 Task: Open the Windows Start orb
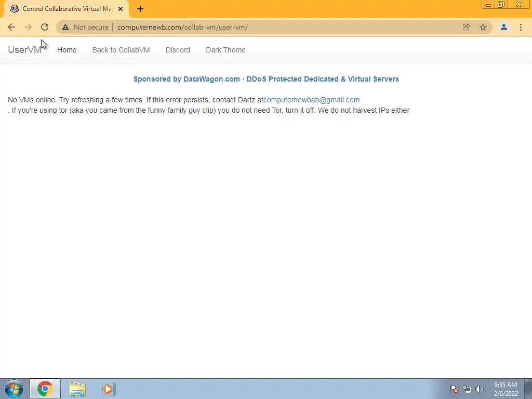14,389
